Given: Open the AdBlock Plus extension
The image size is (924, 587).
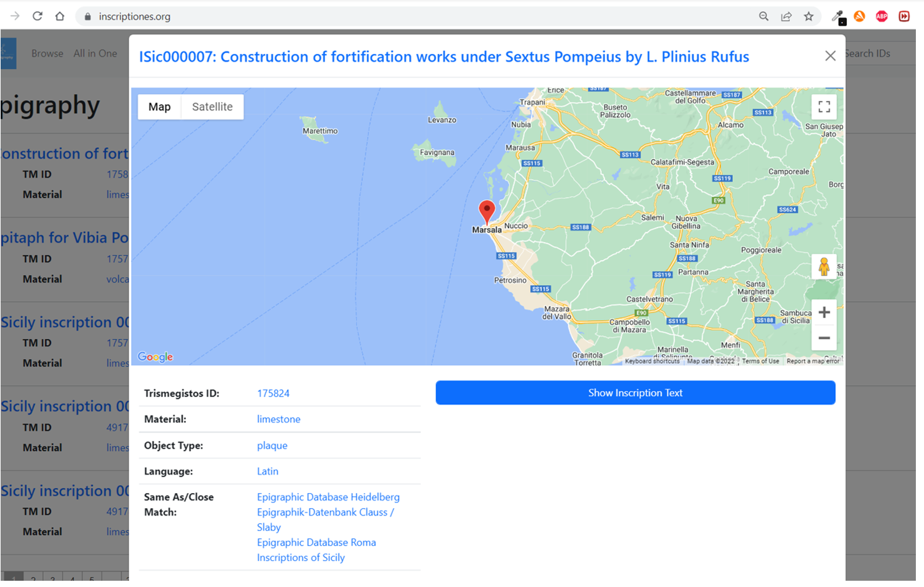Looking at the screenshot, I should (881, 16).
